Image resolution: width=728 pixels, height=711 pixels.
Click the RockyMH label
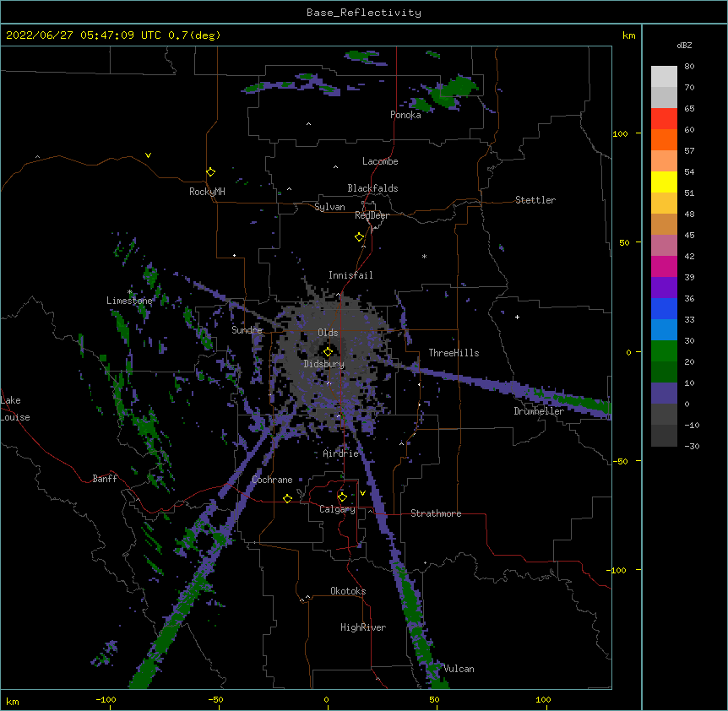(x=207, y=192)
